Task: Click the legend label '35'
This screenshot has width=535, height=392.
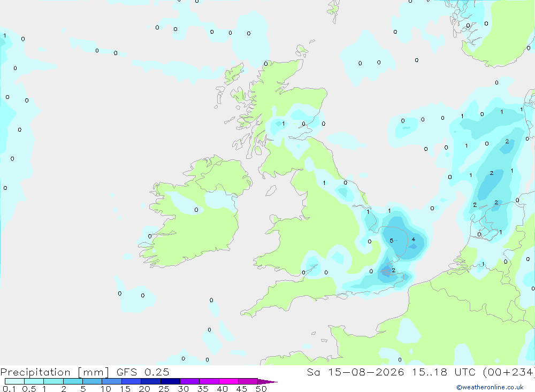Action: point(203,389)
